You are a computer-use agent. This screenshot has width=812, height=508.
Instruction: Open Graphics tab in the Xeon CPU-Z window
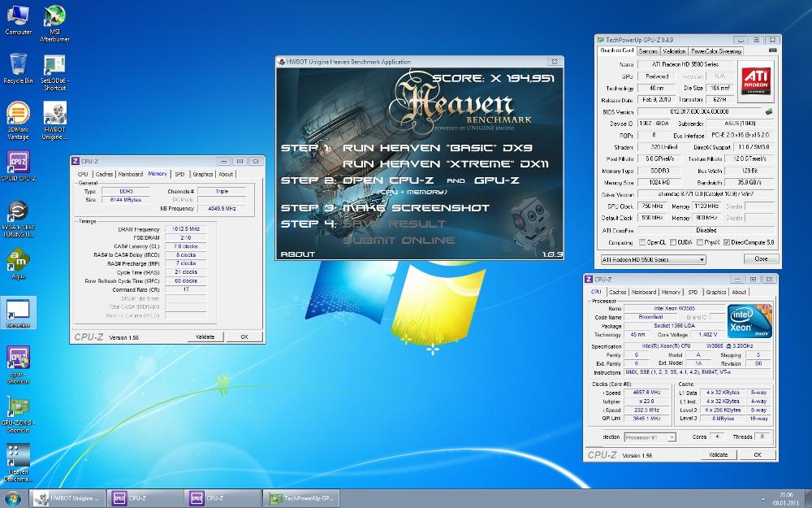pos(715,293)
